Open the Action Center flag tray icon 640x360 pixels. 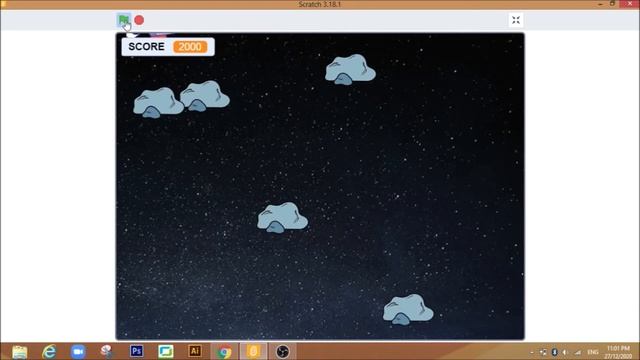tap(543, 352)
